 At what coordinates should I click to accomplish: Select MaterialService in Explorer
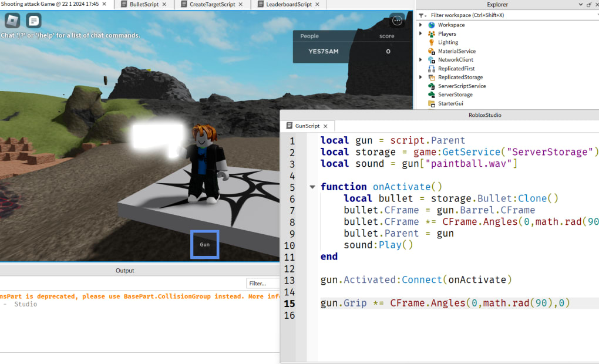pyautogui.click(x=456, y=51)
